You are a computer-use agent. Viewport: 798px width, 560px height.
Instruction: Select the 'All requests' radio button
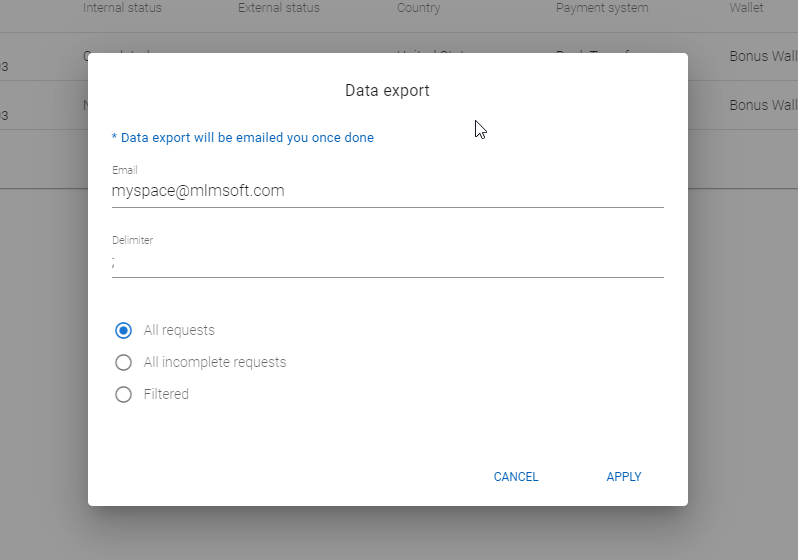[x=124, y=330]
